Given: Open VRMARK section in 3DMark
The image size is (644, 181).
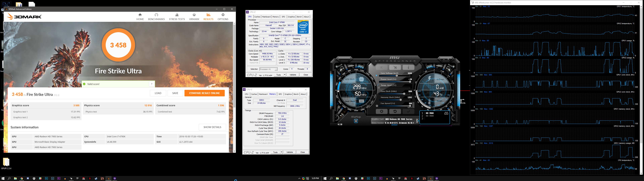Looking at the screenshot, I should (x=194, y=17).
